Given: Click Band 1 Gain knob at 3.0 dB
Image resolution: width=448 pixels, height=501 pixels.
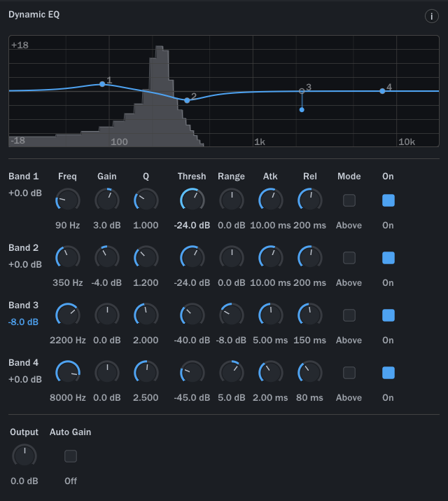Looking at the screenshot, I should tap(107, 200).
